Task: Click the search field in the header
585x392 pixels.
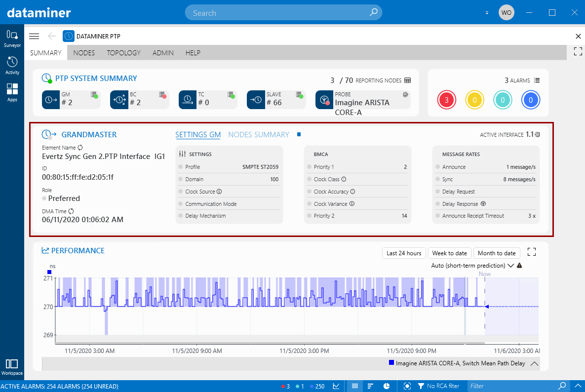Action: click(283, 13)
